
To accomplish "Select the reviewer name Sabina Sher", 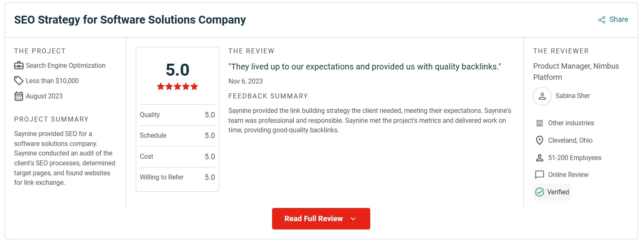I will pos(572,96).
